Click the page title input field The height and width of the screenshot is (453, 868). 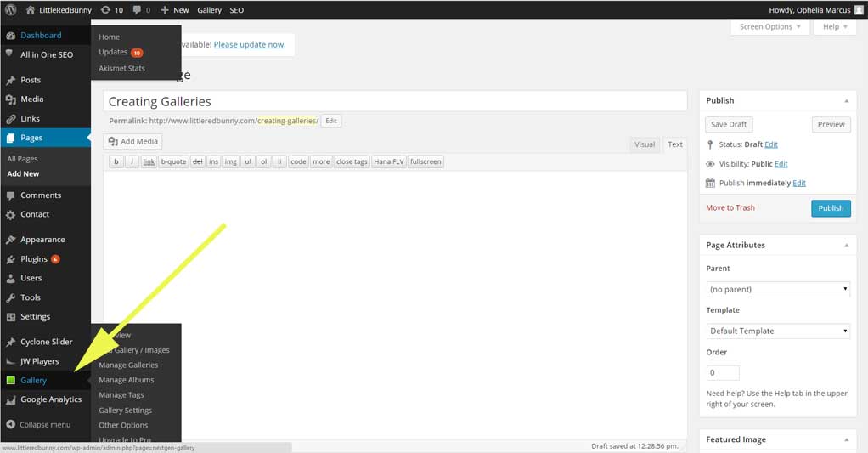point(395,101)
